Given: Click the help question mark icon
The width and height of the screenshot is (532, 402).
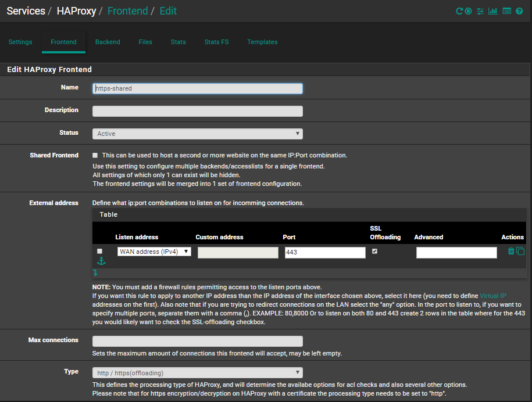Looking at the screenshot, I should pyautogui.click(x=519, y=11).
